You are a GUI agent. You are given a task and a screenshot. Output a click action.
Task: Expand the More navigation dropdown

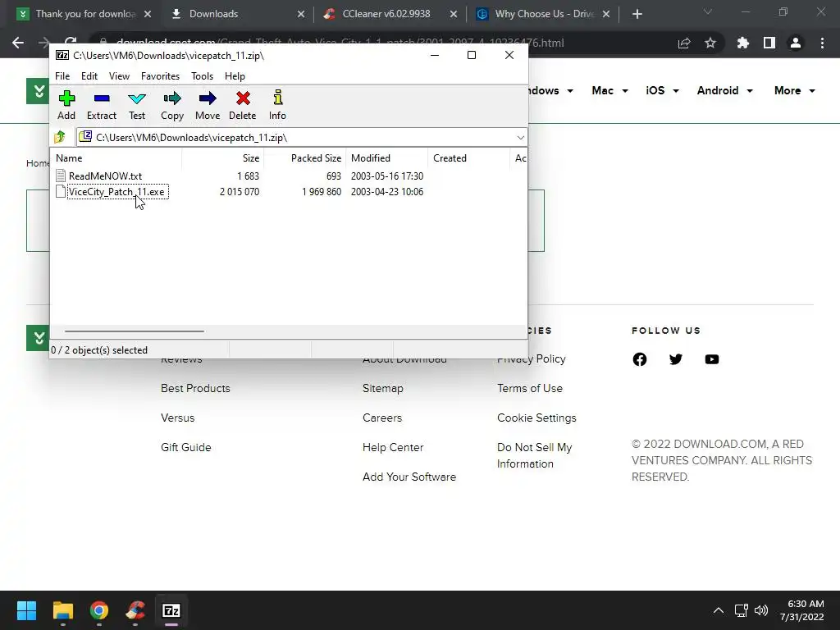point(794,90)
